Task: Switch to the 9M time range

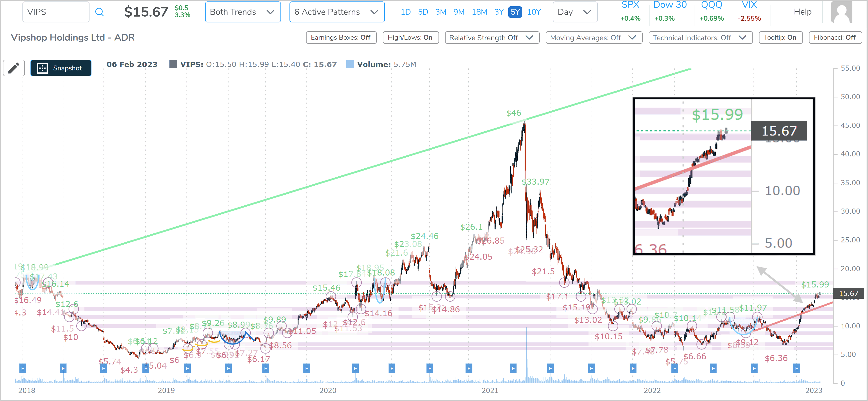Action: point(459,12)
